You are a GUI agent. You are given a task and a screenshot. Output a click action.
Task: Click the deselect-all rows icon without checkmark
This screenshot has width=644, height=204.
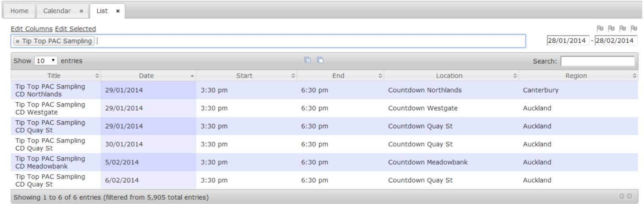click(320, 60)
